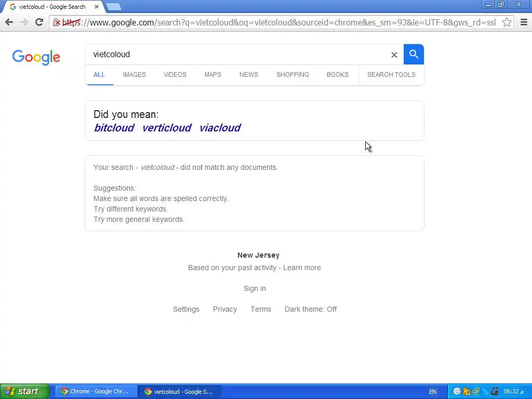Click "Try different keywords." text
The height and width of the screenshot is (399, 532).
click(x=130, y=209)
